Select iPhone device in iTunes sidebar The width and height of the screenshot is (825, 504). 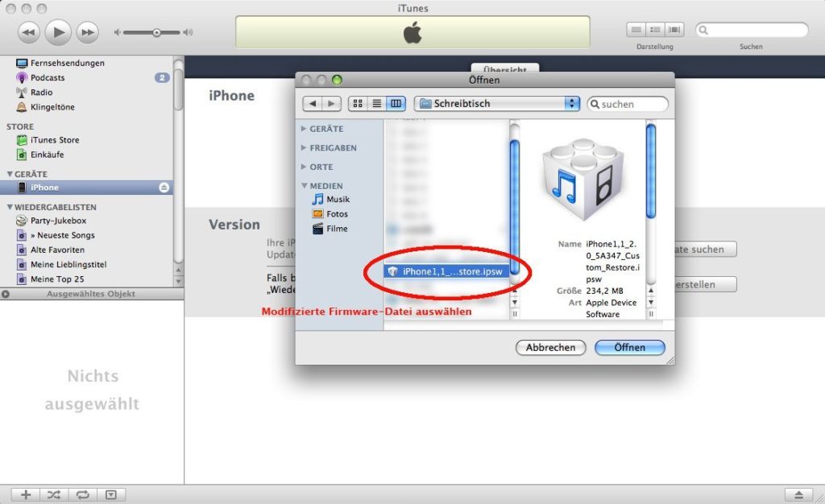tap(87, 188)
